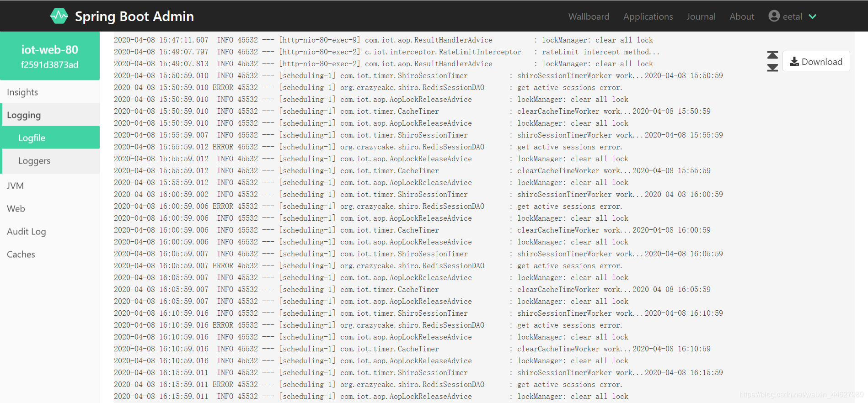Select the 16:10:59.016 ERROR log line
Screen dimensions: 868x403
[368, 325]
